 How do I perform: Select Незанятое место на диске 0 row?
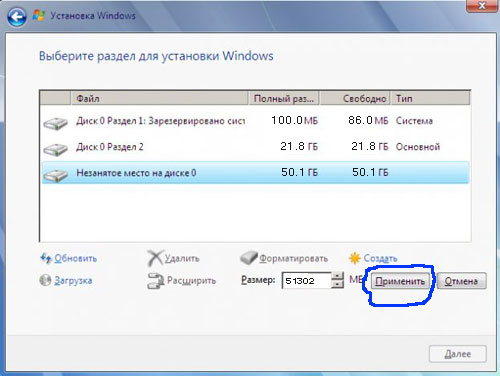pyautogui.click(x=255, y=173)
